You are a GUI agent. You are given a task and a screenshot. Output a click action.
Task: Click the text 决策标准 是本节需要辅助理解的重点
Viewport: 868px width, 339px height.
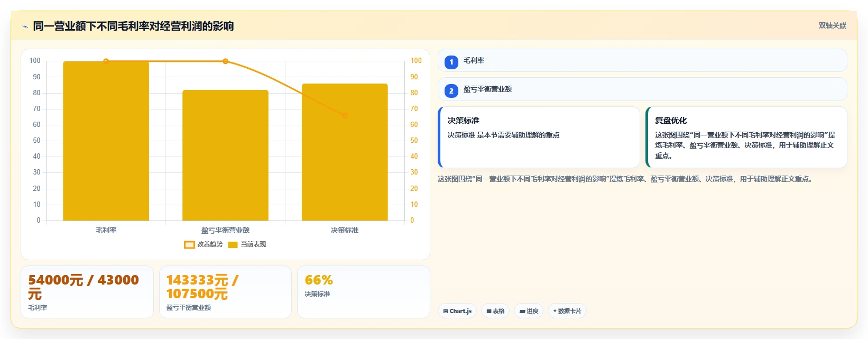(503, 135)
